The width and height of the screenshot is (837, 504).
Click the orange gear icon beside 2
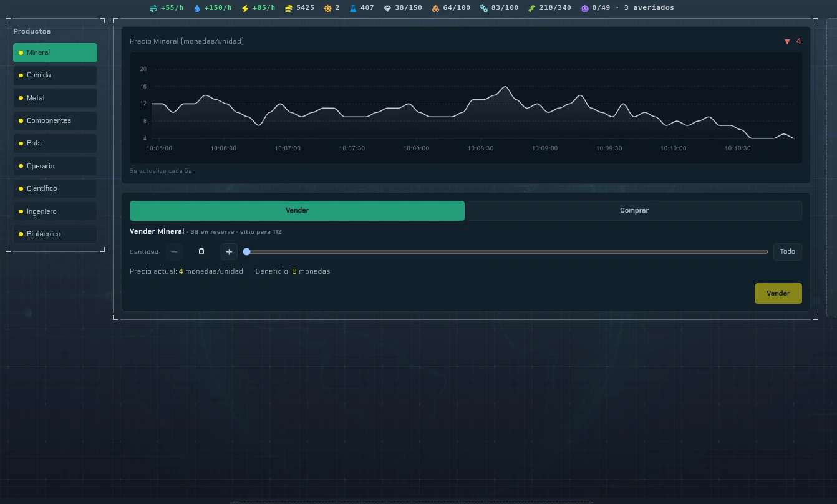point(327,8)
